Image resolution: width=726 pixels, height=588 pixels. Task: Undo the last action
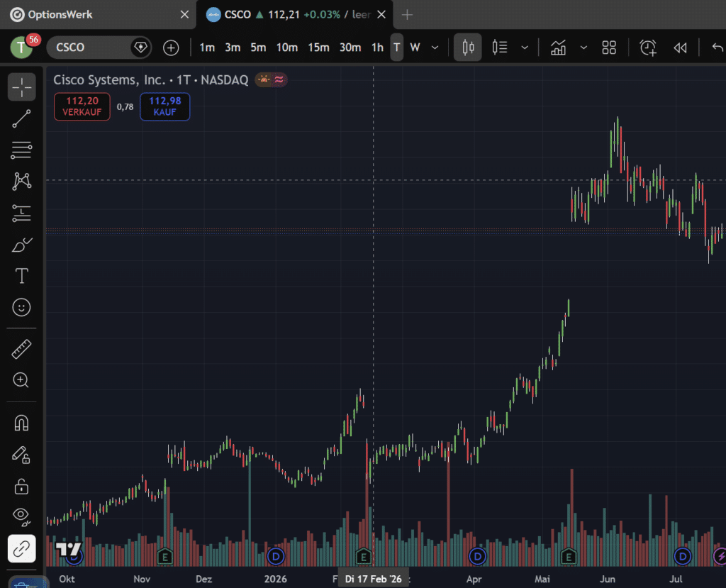[717, 48]
